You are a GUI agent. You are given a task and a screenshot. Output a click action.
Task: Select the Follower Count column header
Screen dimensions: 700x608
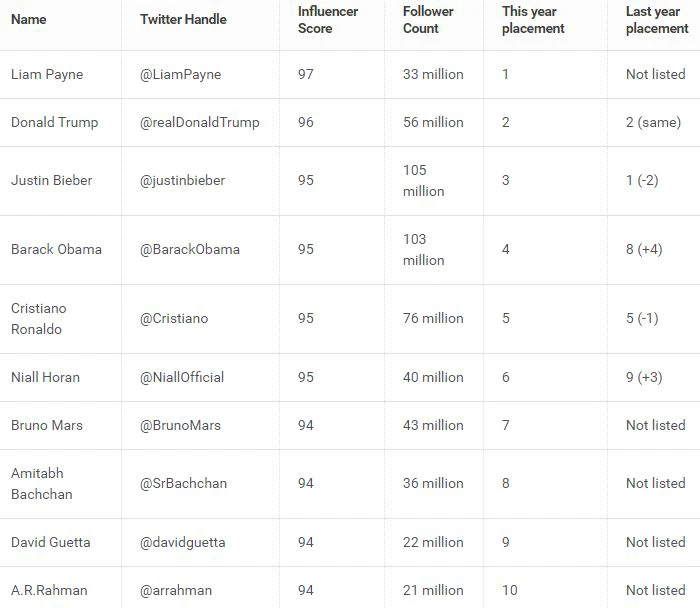tap(428, 20)
